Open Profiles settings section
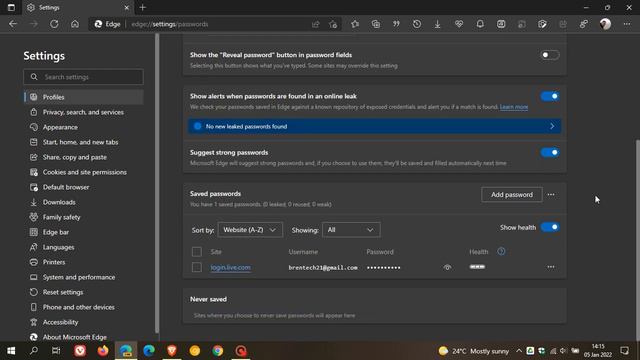 pos(83,97)
